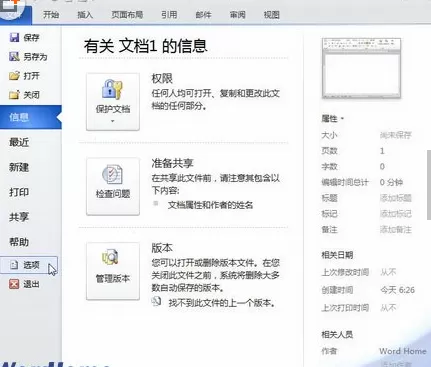Click 添加标记 field to add tags

click(396, 214)
